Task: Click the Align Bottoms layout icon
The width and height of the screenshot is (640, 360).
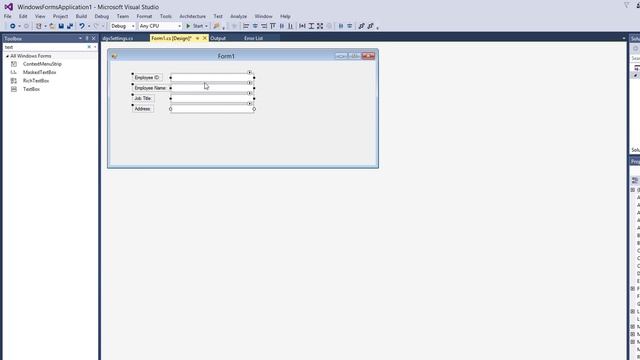Action: [291, 26]
